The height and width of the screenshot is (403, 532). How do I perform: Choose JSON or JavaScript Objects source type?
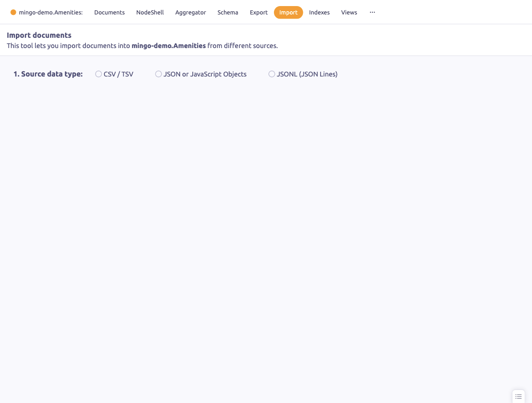pos(159,74)
